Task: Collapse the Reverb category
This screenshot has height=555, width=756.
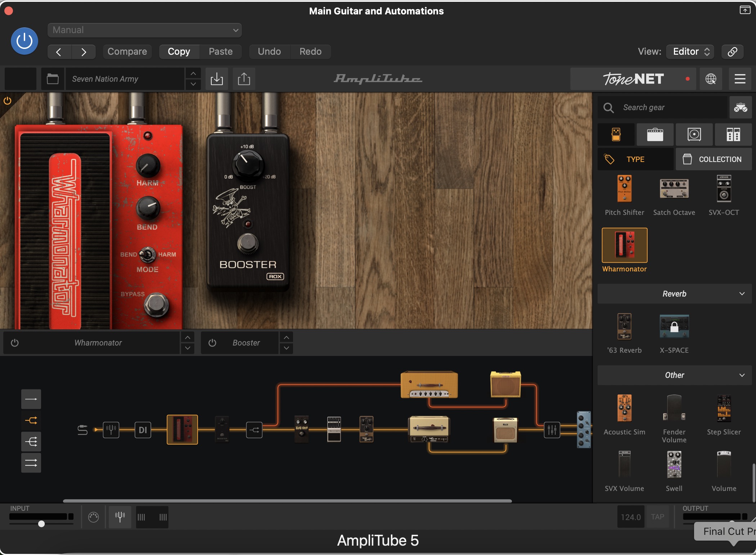Action: (675, 294)
